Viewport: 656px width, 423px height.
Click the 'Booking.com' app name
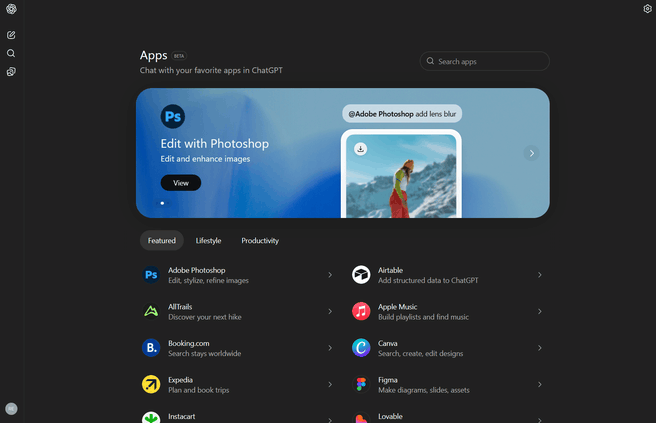point(189,343)
